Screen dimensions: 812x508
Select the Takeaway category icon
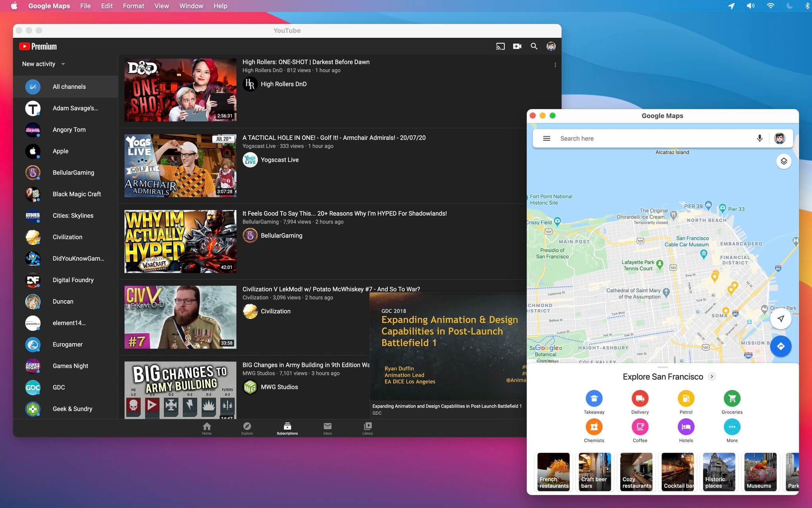(594, 399)
